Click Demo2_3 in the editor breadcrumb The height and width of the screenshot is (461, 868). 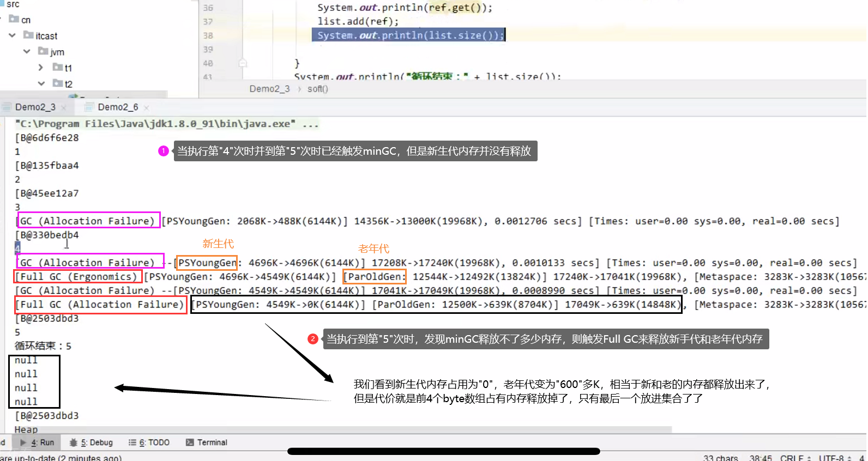pyautogui.click(x=269, y=89)
